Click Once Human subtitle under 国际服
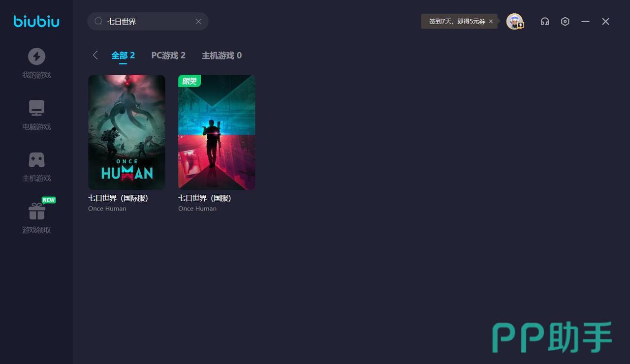This screenshot has width=630, height=364. pos(107,209)
